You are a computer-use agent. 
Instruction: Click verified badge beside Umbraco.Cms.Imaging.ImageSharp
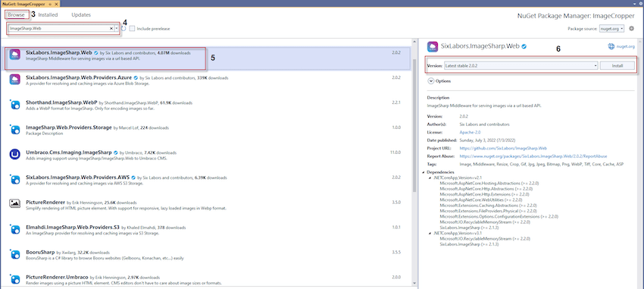pos(115,152)
